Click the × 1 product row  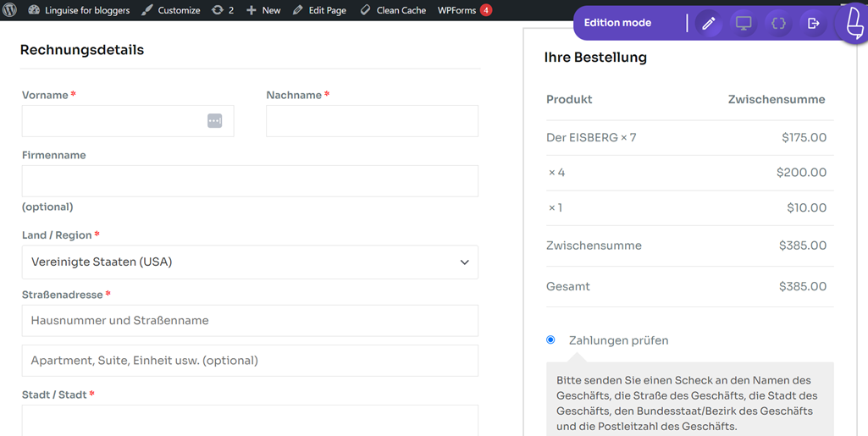point(690,208)
